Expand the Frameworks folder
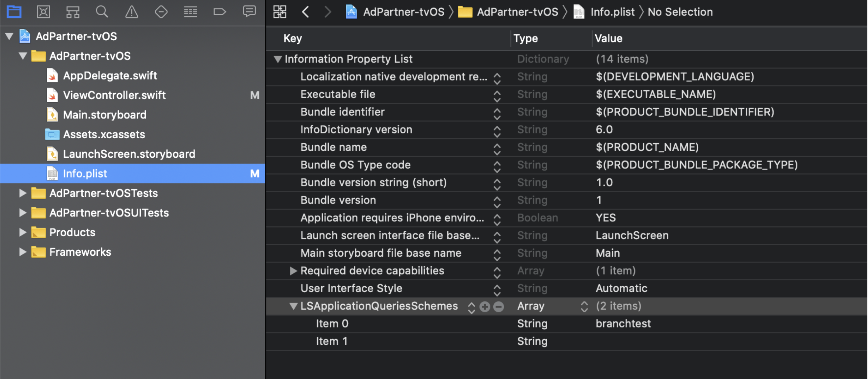The width and height of the screenshot is (868, 379). point(22,252)
